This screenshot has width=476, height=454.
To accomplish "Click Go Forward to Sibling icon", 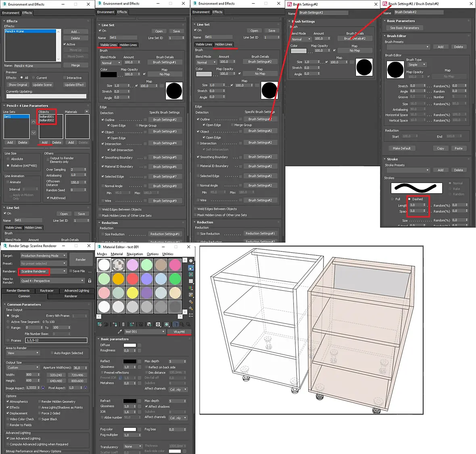I will (x=188, y=324).
